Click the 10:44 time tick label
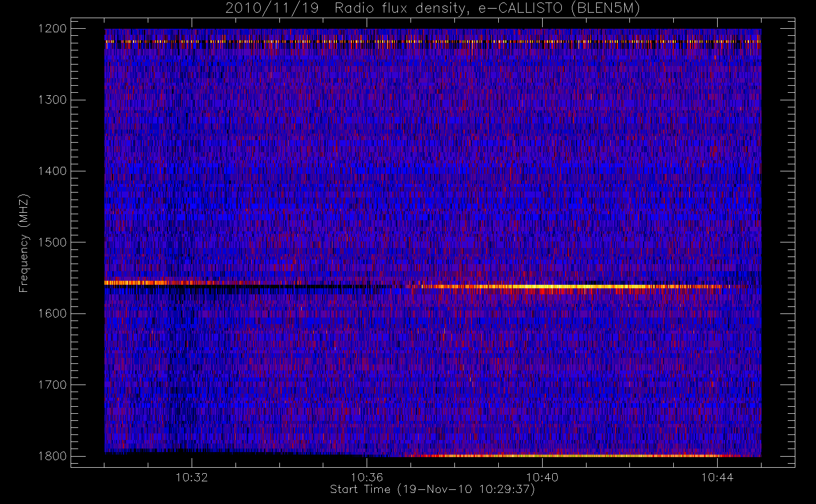This screenshot has height=504, width=816. pyautogui.click(x=717, y=477)
